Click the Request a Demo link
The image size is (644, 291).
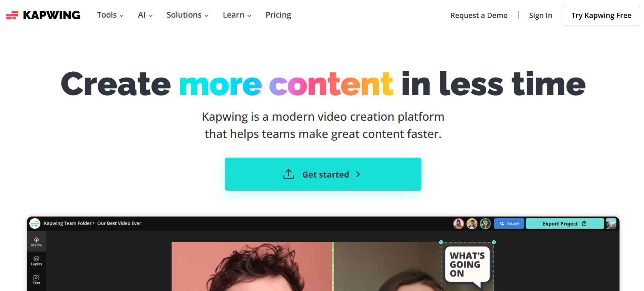point(479,16)
